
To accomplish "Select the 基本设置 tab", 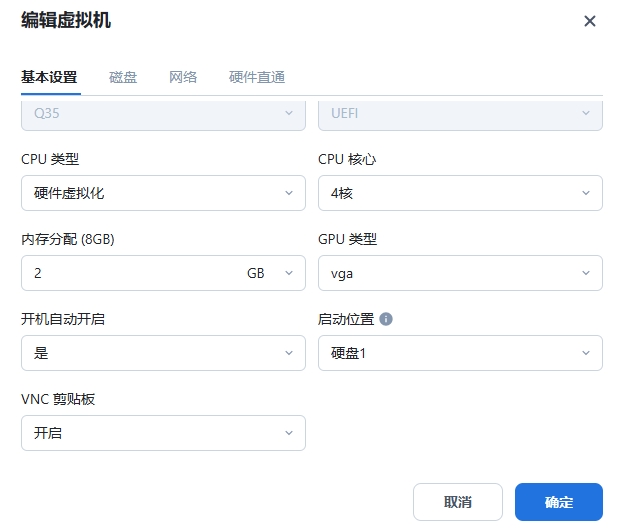I will pyautogui.click(x=50, y=77).
